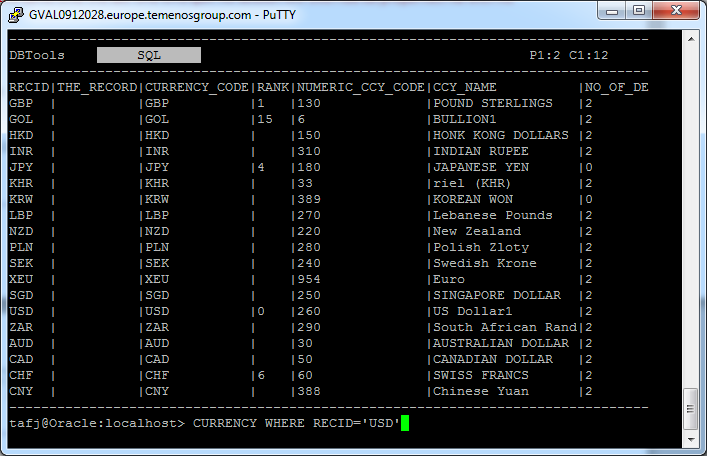Click KOREAN WON currency name
The width and height of the screenshot is (707, 456).
473,199
